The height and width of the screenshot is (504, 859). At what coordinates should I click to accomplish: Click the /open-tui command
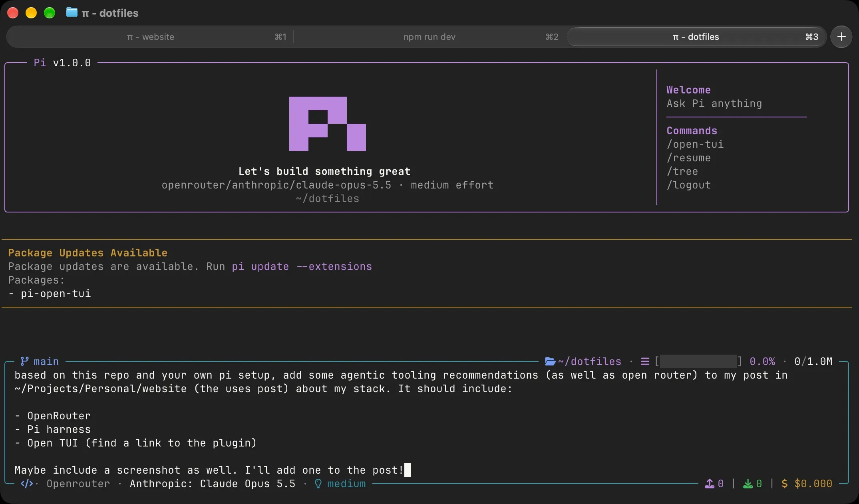point(695,144)
